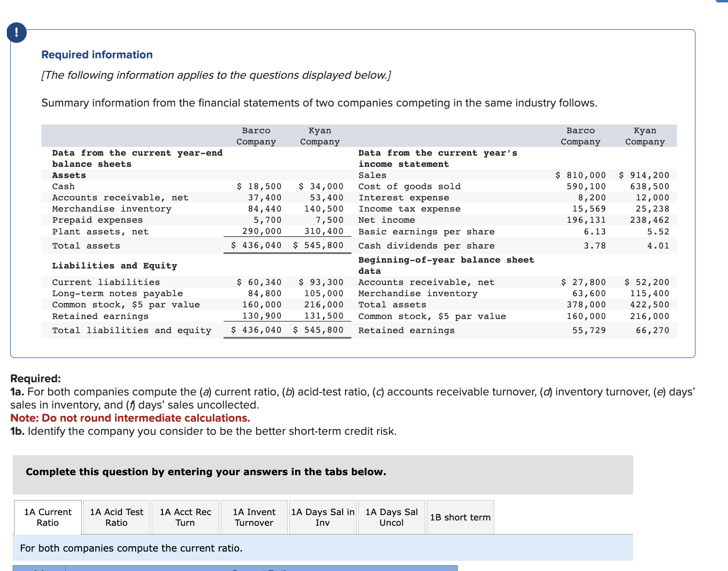Switch to the 1A Days Sal Uncol tab
This screenshot has width=728, height=571.
391,517
